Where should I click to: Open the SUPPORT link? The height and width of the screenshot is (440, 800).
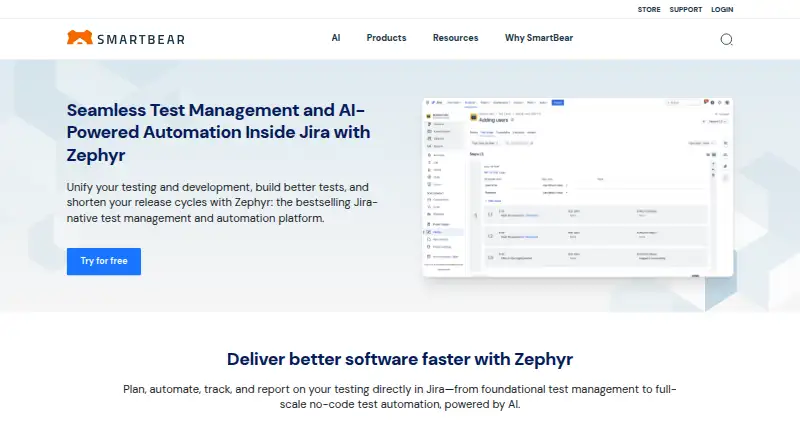tap(686, 10)
